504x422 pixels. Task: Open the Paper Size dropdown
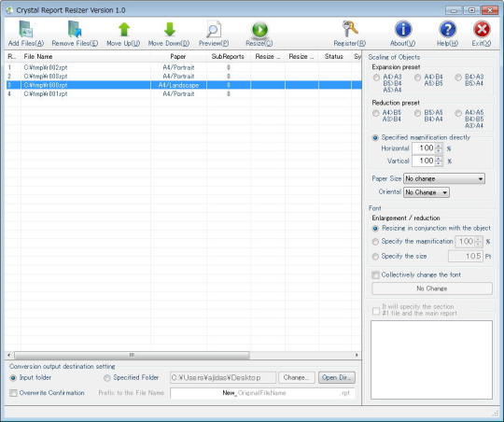(x=444, y=178)
